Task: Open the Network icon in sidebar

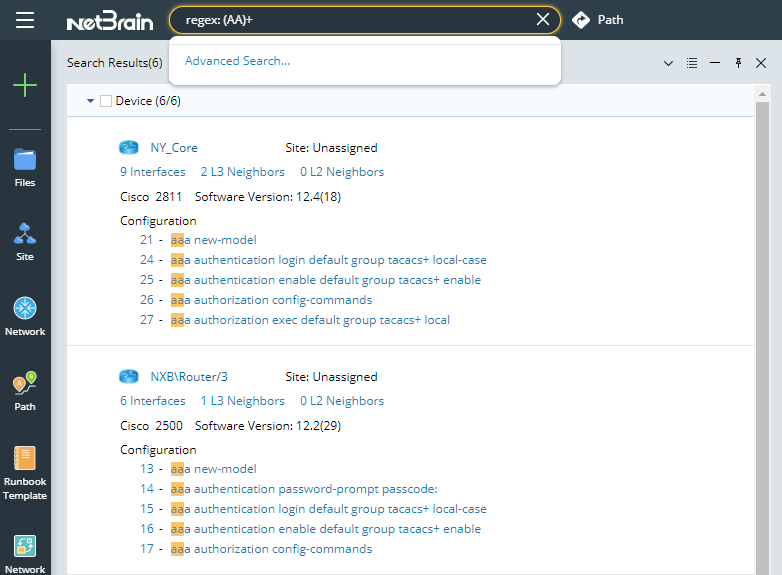Action: click(x=25, y=315)
